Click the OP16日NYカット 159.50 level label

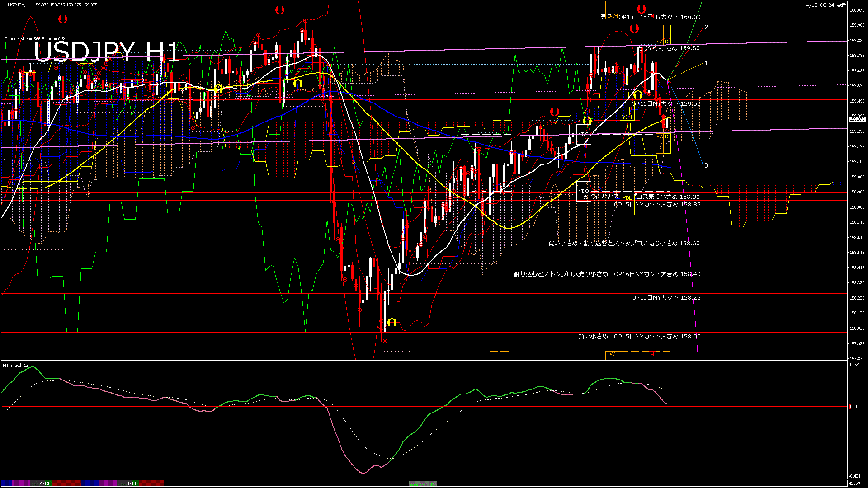click(665, 104)
